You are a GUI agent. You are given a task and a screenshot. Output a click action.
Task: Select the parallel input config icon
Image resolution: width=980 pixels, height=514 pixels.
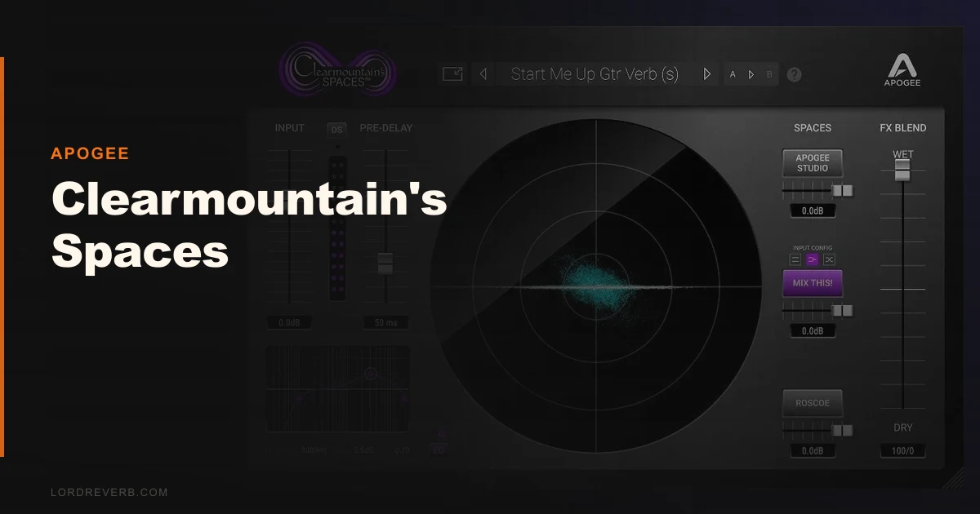tap(795, 259)
